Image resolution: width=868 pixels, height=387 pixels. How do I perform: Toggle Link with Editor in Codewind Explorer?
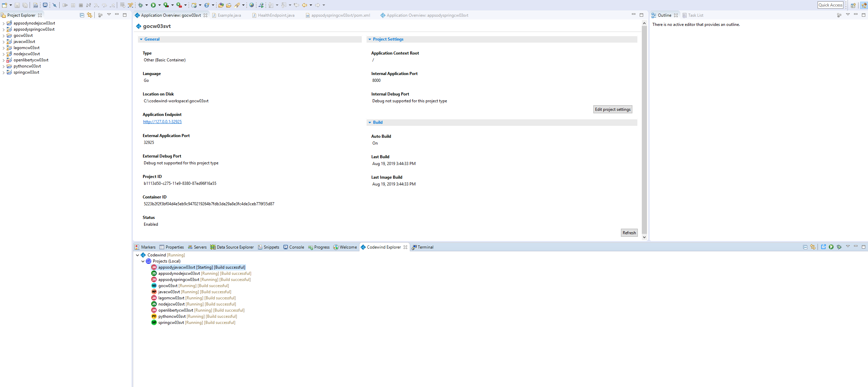(x=813, y=247)
